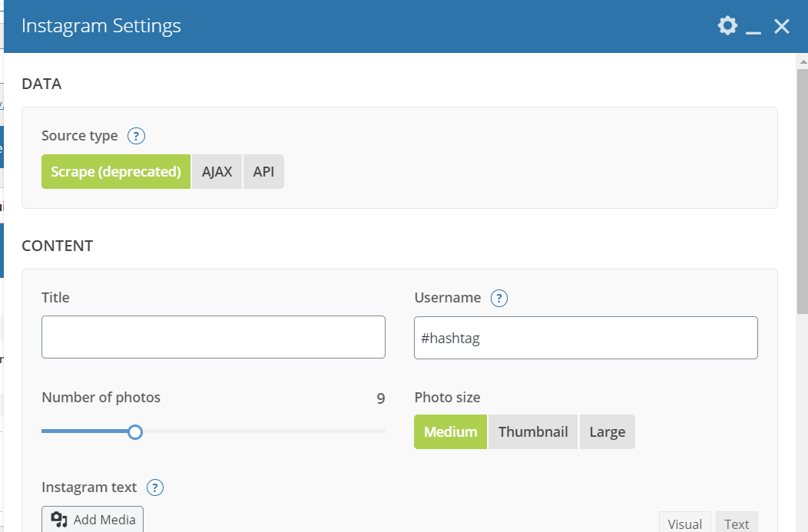
Task: Select Scrape (deprecated) source type
Action: coord(116,172)
